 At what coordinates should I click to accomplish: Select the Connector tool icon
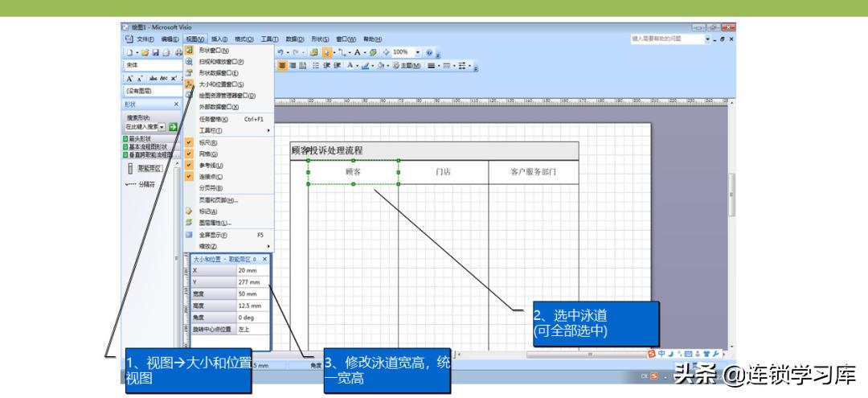344,52
